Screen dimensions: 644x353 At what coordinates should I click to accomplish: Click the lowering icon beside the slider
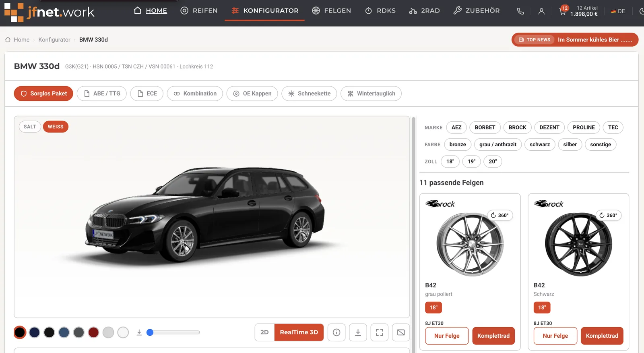(x=139, y=332)
